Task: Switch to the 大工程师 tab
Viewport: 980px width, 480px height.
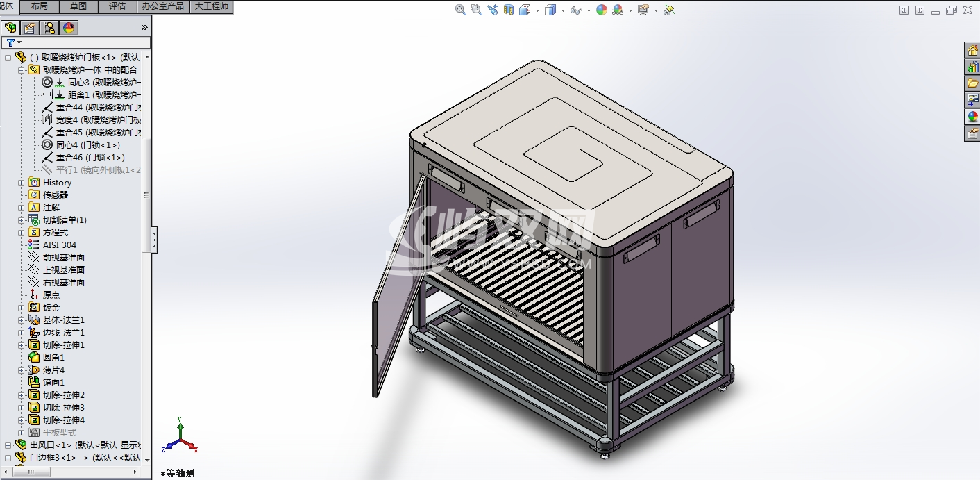Action: 211,7
